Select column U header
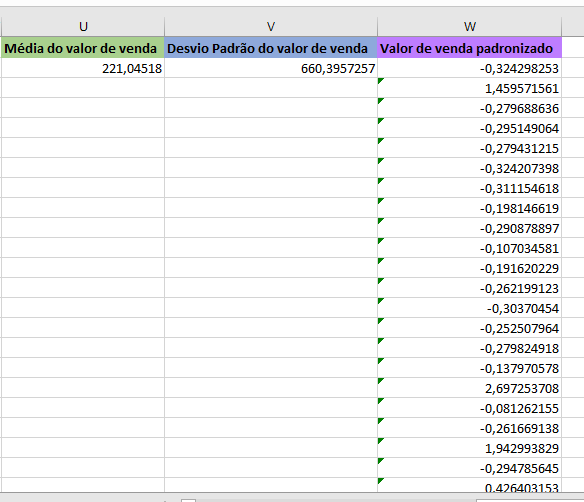This screenshot has height=502, width=584. [83, 26]
